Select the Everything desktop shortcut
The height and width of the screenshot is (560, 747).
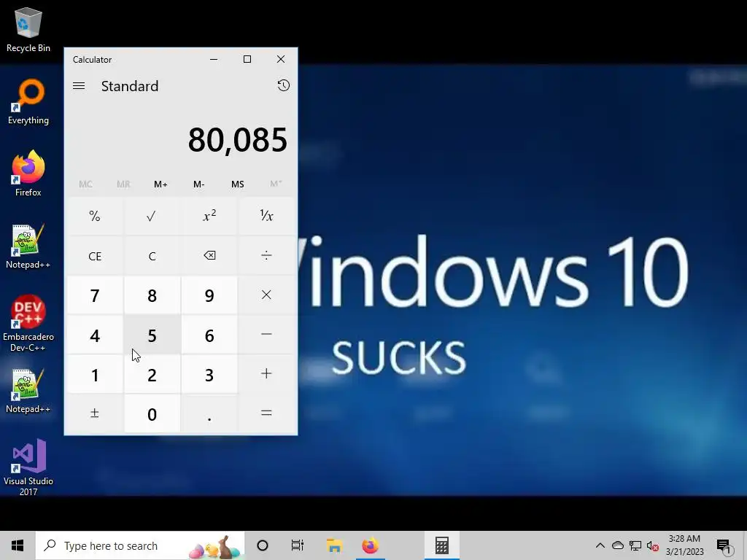(x=28, y=102)
